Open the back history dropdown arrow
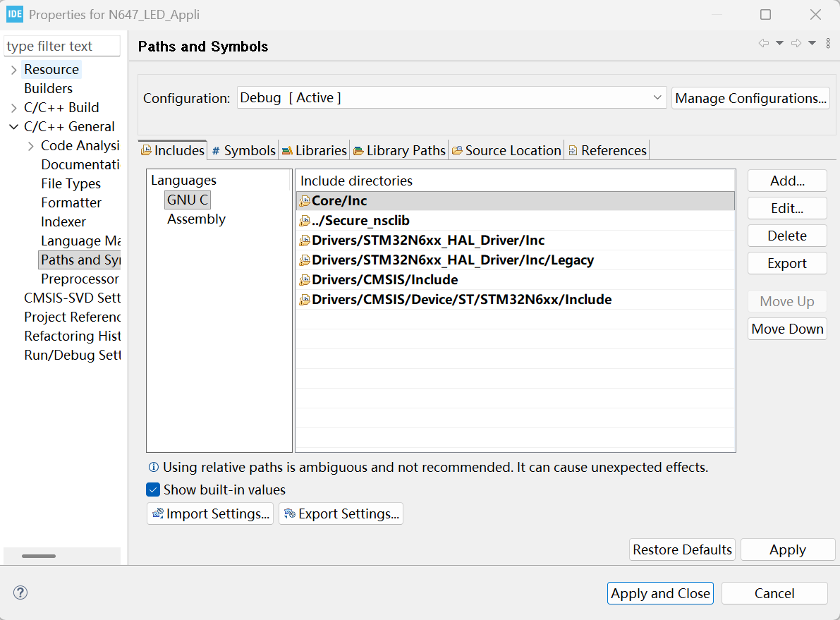This screenshot has width=840, height=620. click(780, 44)
